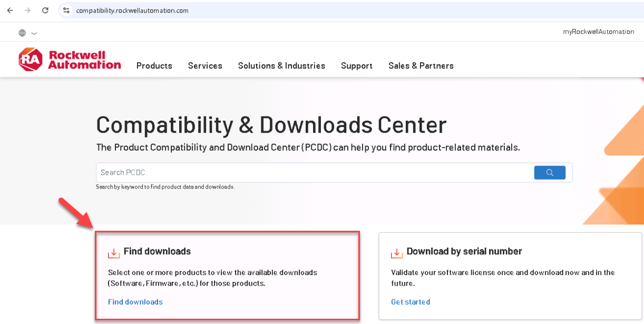Click the Compatibility & Downloads Center title
The image size is (644, 324).
(x=271, y=125)
